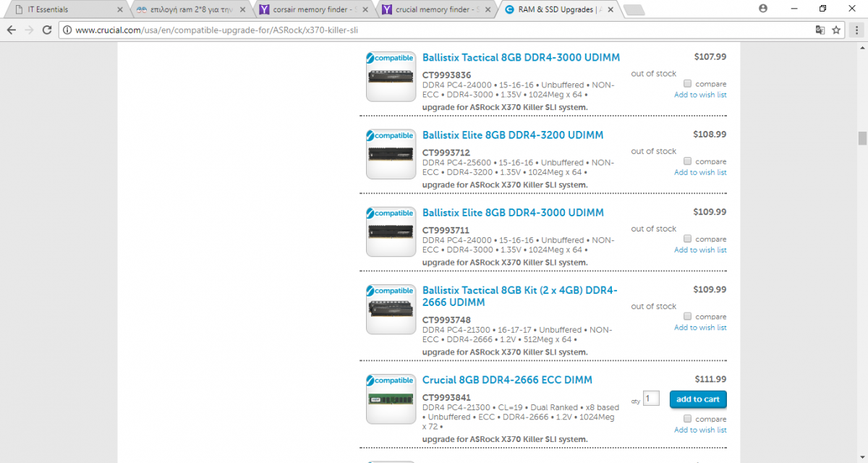Image resolution: width=868 pixels, height=463 pixels.
Task: Select part number CT9993836
Action: click(x=446, y=75)
